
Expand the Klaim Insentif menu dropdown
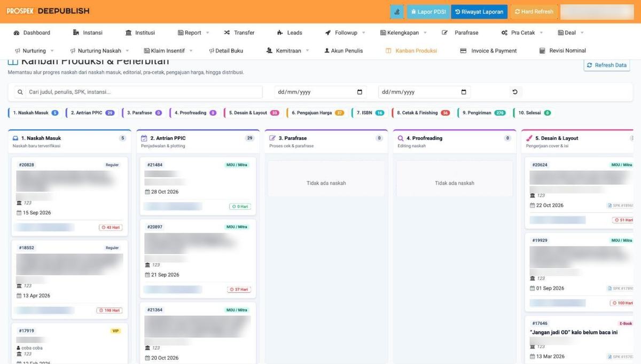coord(191,51)
